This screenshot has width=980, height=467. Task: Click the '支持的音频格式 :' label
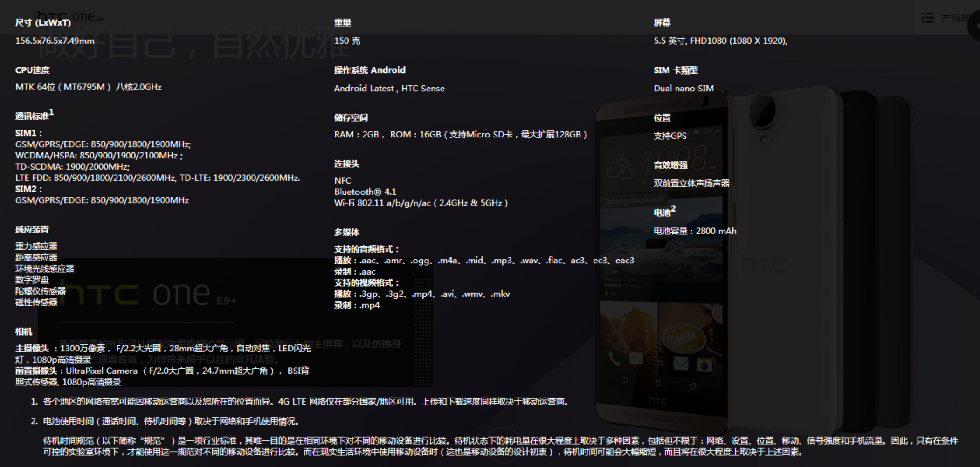pyautogui.click(x=366, y=249)
